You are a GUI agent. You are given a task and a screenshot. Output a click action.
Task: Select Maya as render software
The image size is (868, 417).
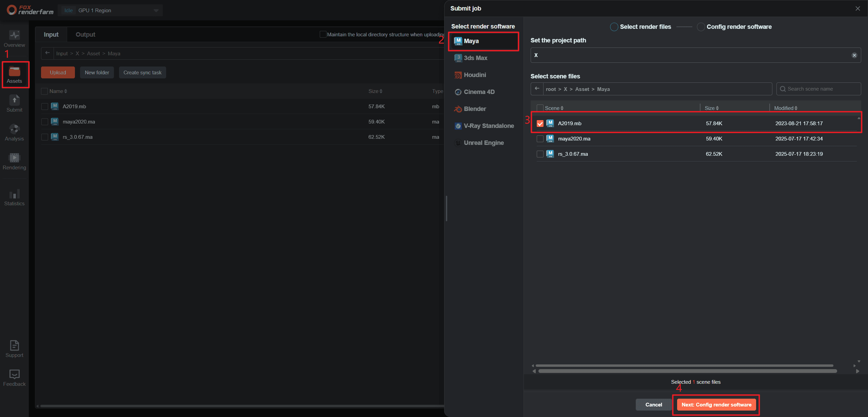pos(484,41)
